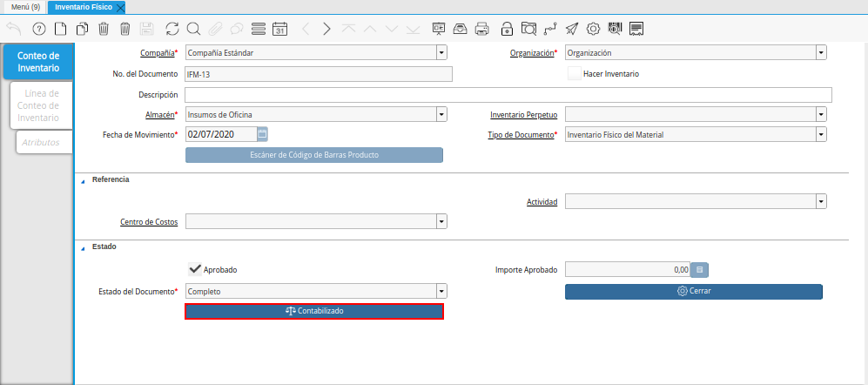
Task: Click the toolbar gear process icon
Action: [x=594, y=29]
